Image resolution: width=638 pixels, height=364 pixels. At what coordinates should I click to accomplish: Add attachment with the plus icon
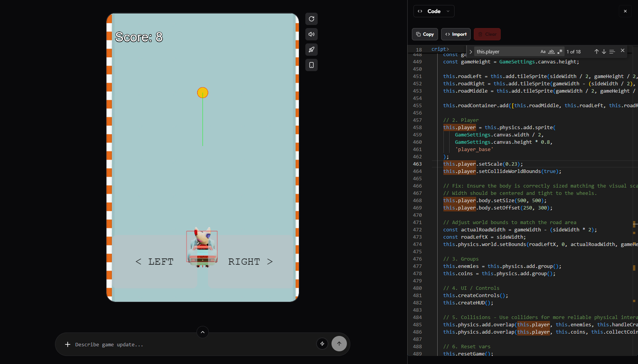click(x=68, y=344)
